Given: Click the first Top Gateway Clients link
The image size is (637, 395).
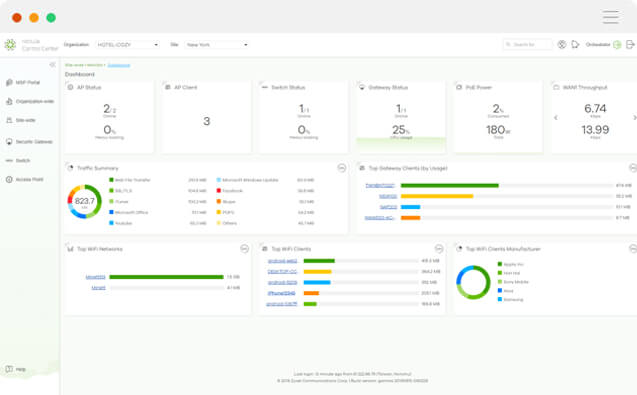Looking at the screenshot, I should tap(380, 185).
